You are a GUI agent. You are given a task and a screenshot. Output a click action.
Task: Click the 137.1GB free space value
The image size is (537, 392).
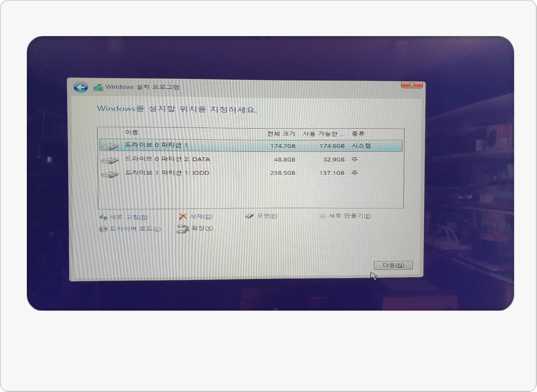(332, 173)
